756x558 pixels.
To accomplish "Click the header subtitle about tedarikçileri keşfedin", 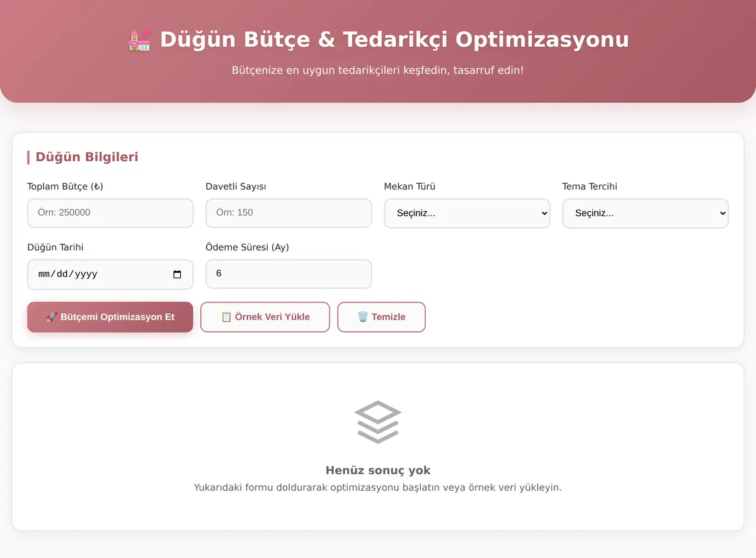I will coord(378,70).
